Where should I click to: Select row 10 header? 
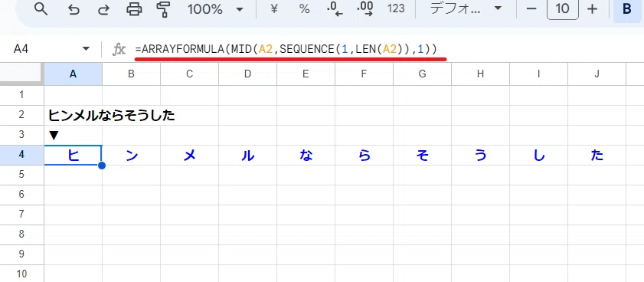21,274
